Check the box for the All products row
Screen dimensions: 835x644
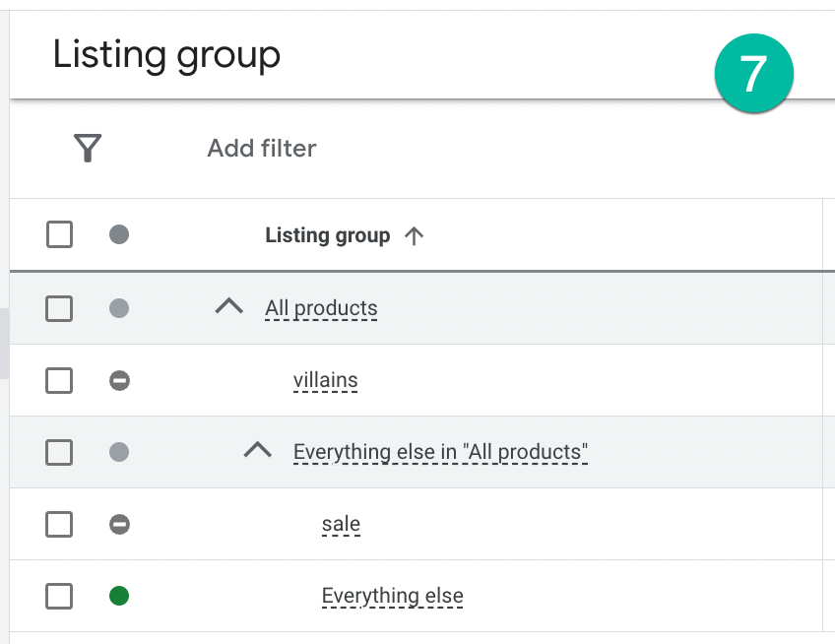coord(59,308)
